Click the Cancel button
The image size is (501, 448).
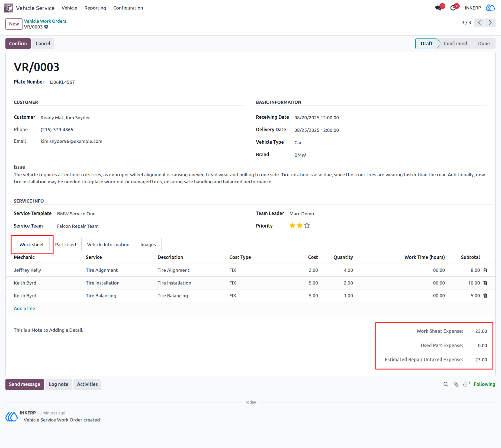43,44
